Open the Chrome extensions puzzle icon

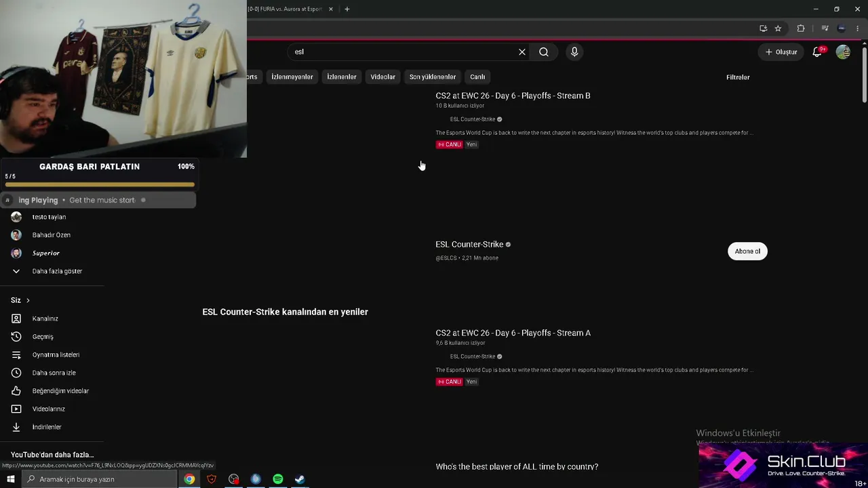801,28
